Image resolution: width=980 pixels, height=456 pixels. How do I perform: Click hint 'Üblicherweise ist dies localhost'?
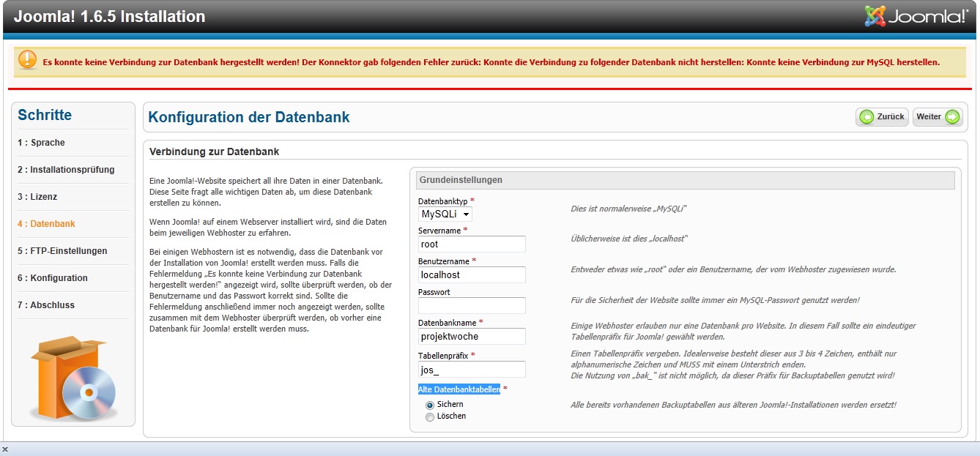coord(629,239)
